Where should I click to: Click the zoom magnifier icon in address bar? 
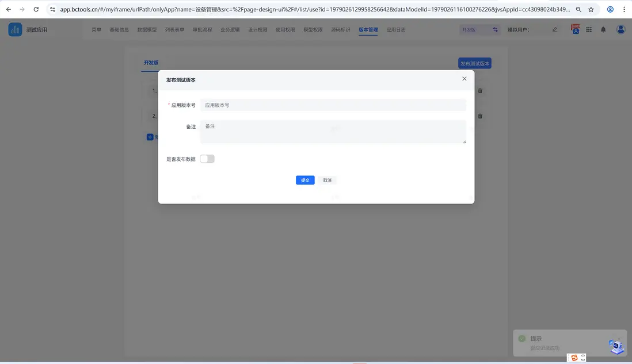coord(578,9)
